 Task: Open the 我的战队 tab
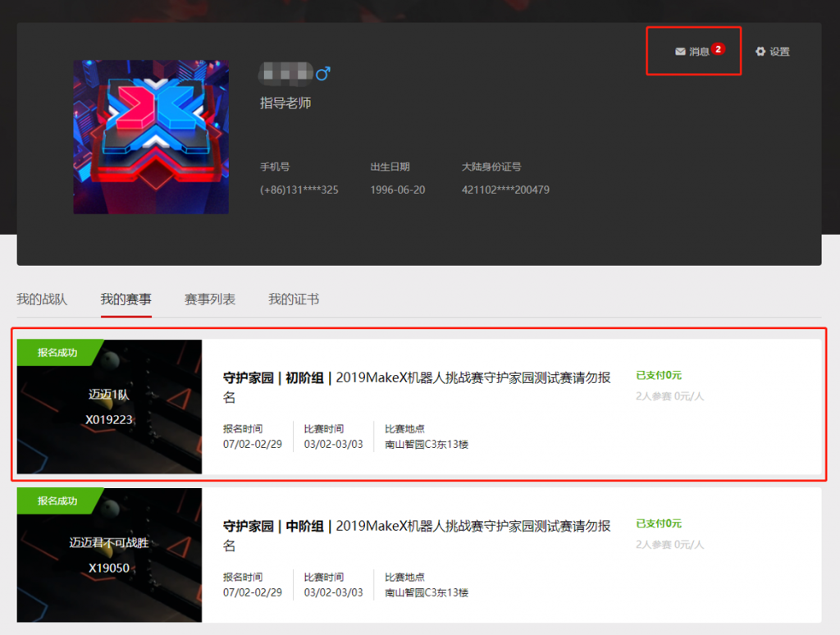pos(42,299)
